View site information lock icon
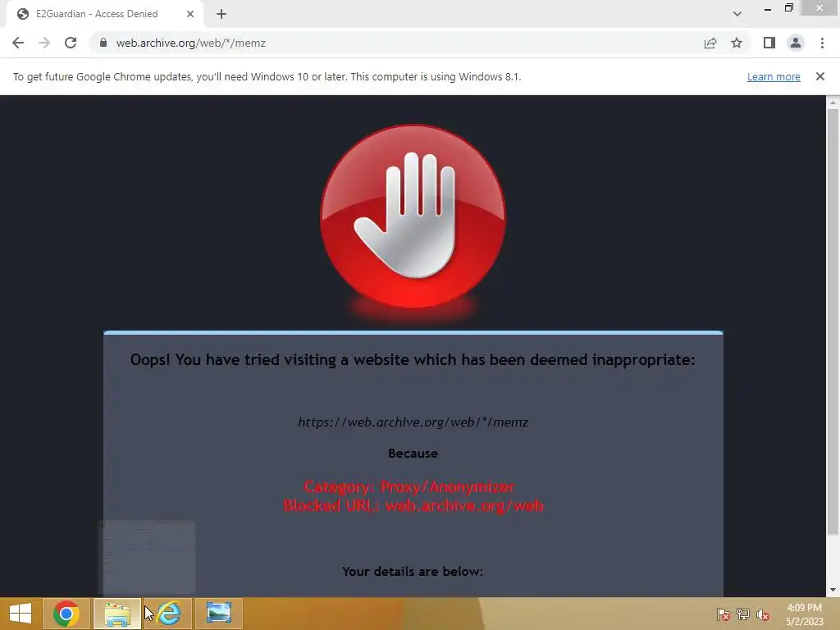The width and height of the screenshot is (840, 630). 103,43
